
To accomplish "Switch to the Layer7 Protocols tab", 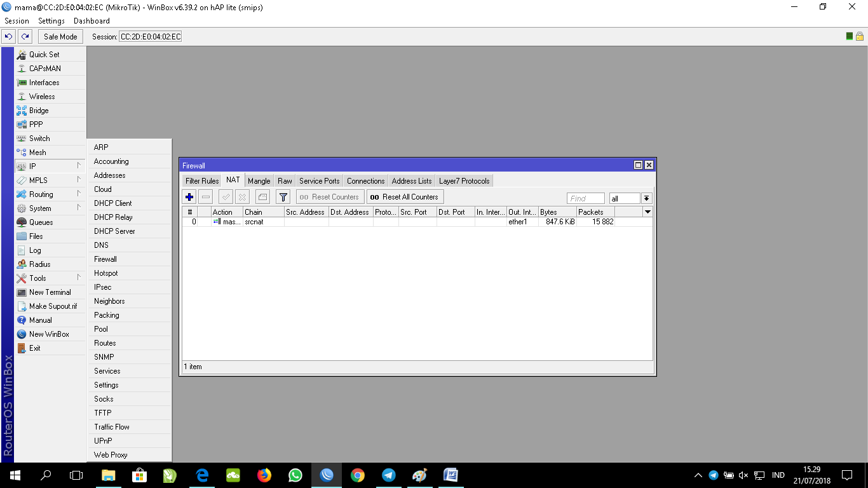I will (465, 181).
